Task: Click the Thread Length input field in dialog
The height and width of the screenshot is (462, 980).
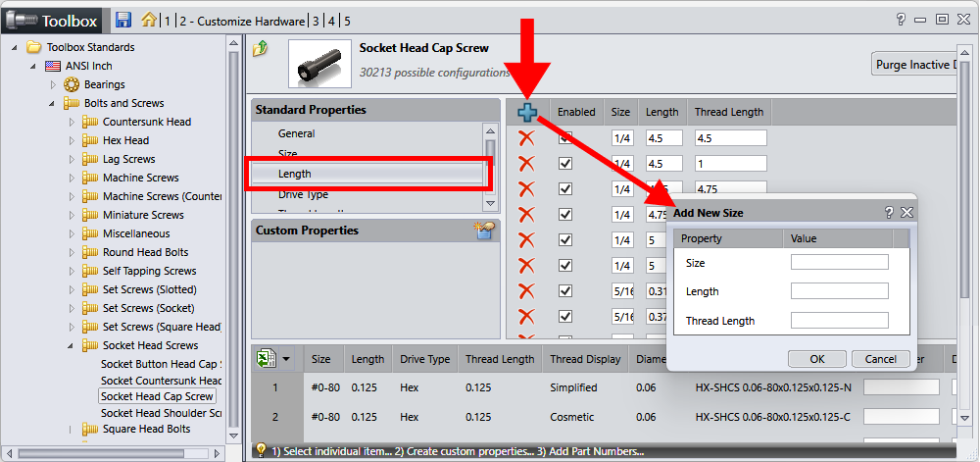Action: pyautogui.click(x=840, y=320)
